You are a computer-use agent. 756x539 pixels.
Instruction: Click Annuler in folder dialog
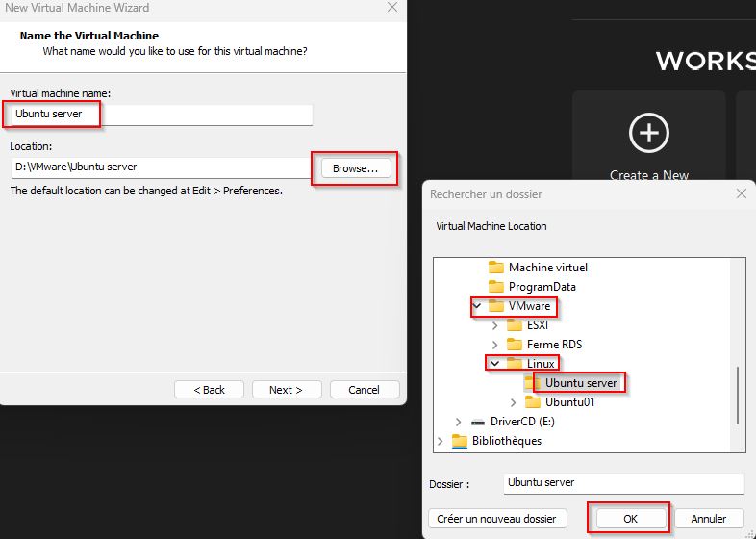click(x=708, y=519)
